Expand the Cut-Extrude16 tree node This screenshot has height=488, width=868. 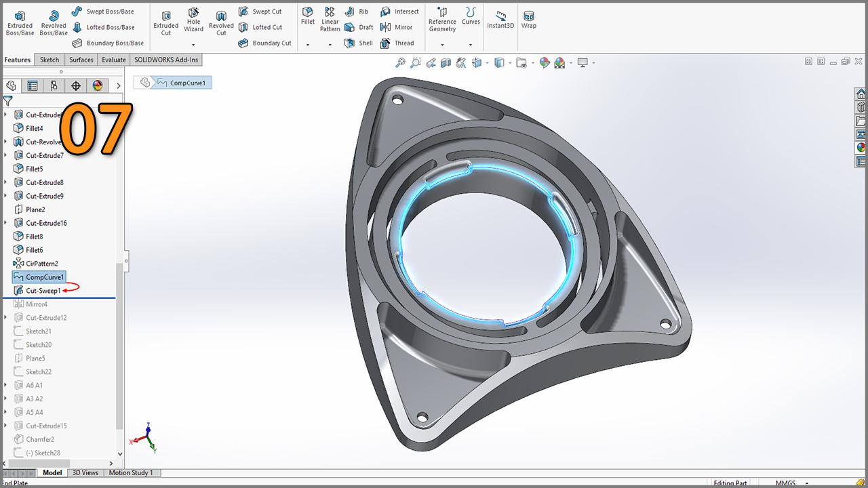(x=6, y=223)
